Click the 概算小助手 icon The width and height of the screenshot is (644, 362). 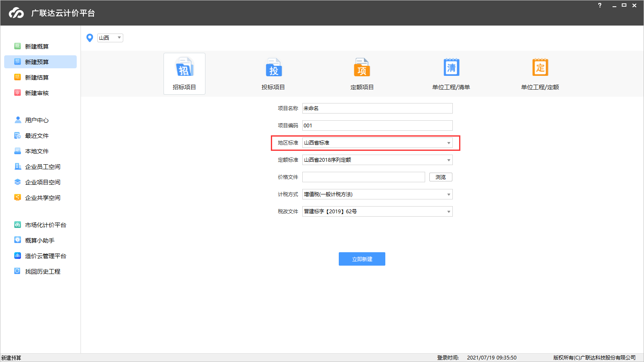pyautogui.click(x=18, y=240)
